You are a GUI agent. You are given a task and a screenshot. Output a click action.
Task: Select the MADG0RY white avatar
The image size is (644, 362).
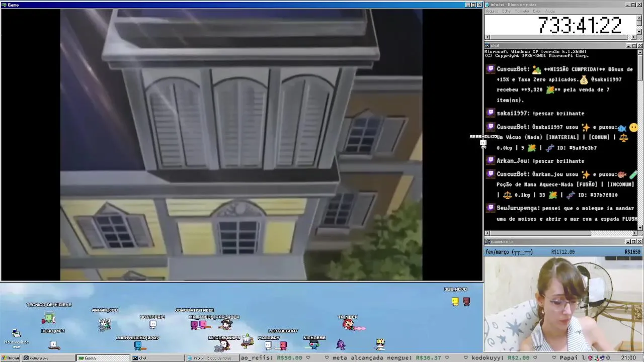[268, 345]
